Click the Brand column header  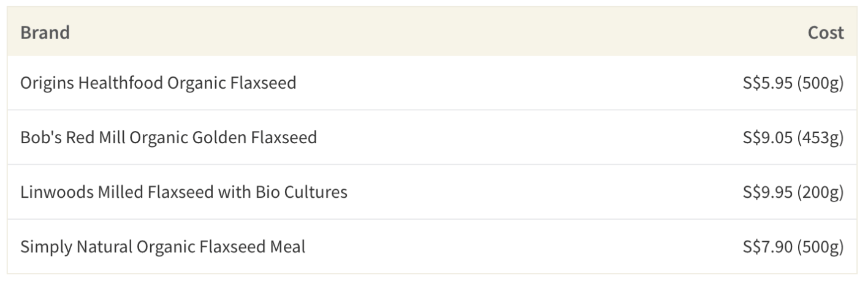point(45,32)
